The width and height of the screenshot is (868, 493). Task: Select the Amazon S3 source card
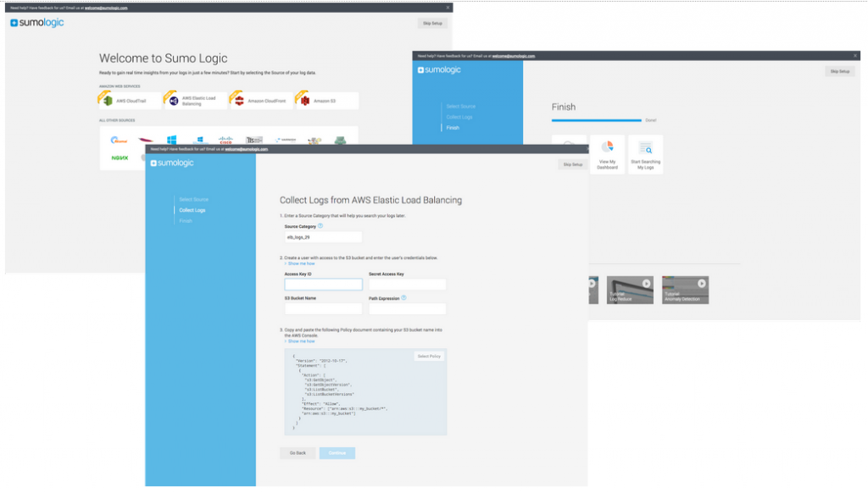coord(327,101)
